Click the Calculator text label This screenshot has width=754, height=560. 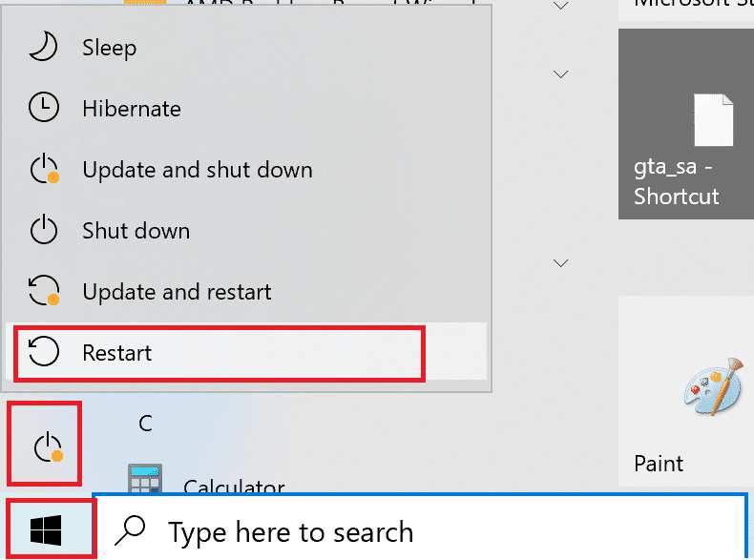pyautogui.click(x=234, y=488)
